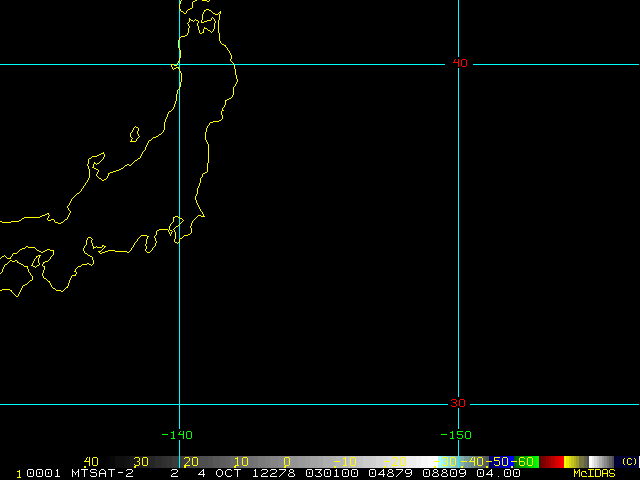Select the McIDAS logo text

[x=594, y=472]
